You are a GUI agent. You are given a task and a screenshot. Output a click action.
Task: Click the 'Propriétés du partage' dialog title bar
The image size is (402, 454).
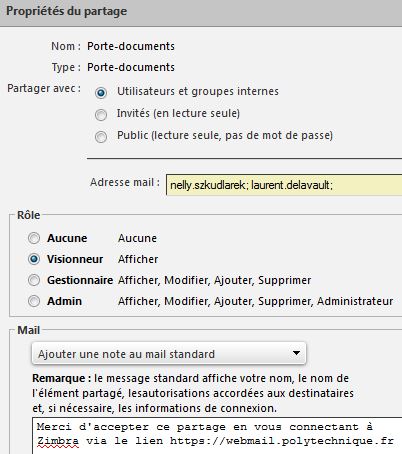click(201, 13)
